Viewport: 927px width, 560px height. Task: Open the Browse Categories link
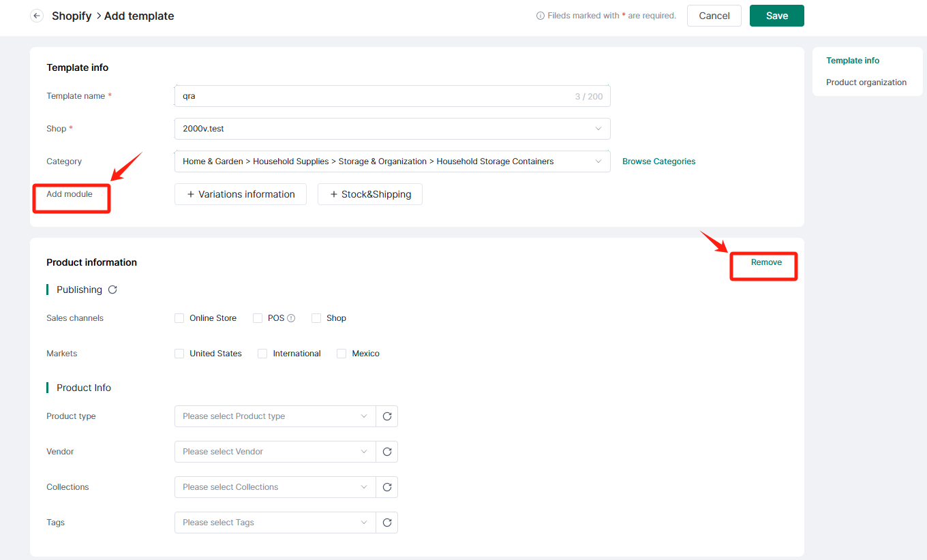coord(658,161)
